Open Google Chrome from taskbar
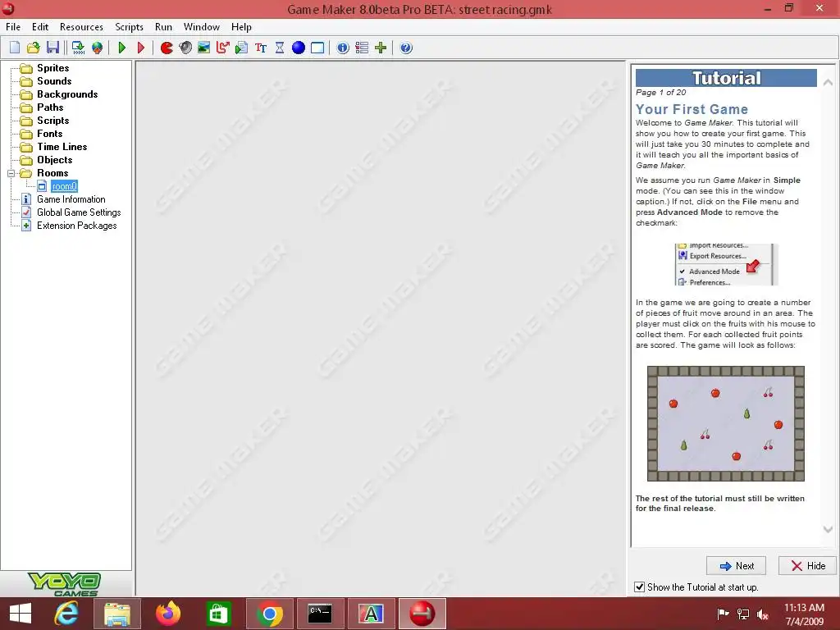This screenshot has height=630, width=840. pos(269,614)
